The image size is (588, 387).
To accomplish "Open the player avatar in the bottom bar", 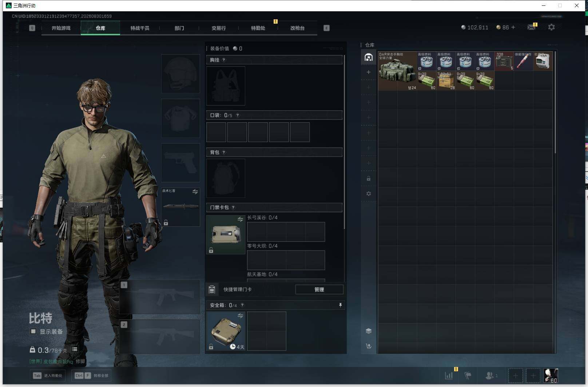I will [551, 376].
